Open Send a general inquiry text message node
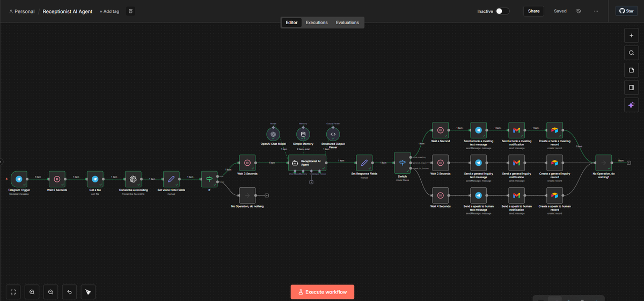 click(x=478, y=163)
